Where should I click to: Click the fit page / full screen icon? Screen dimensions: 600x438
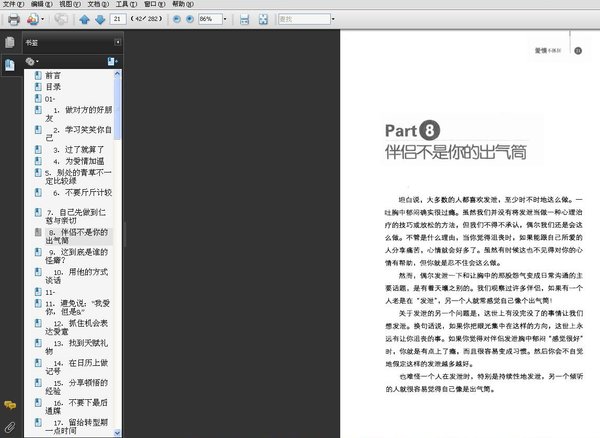pos(263,19)
